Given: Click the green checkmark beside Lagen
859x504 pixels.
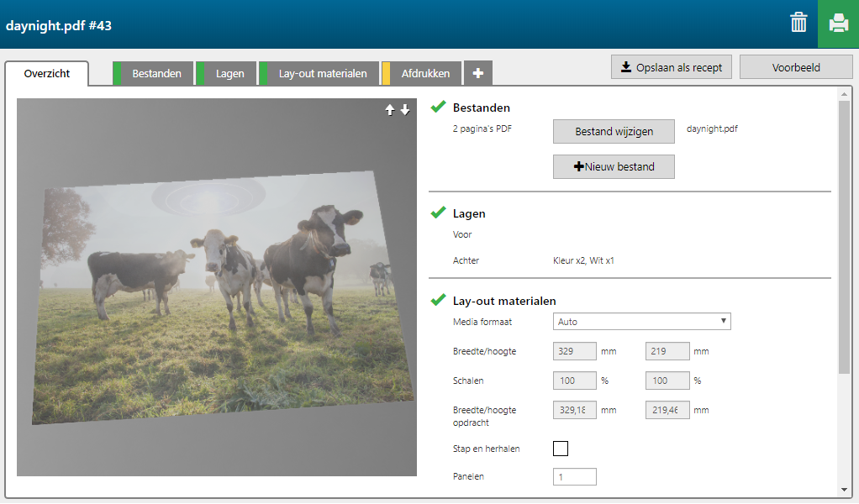Looking at the screenshot, I should coord(438,213).
